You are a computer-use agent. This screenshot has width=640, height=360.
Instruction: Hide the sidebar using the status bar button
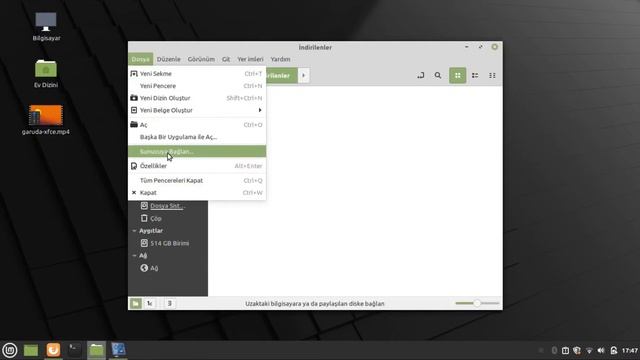coord(169,303)
